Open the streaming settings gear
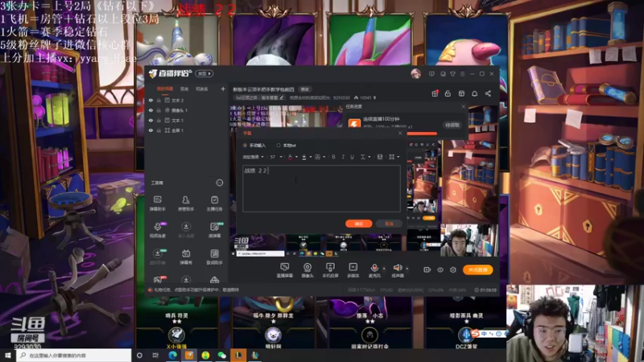644x362 pixels. pyautogui.click(x=453, y=269)
